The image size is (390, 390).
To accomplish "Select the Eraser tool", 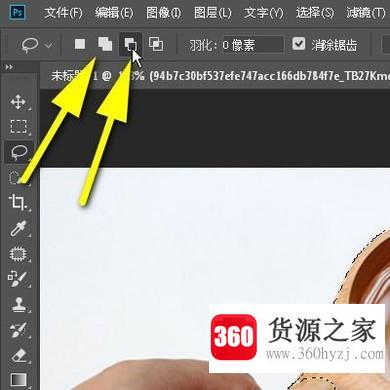I will [18, 355].
